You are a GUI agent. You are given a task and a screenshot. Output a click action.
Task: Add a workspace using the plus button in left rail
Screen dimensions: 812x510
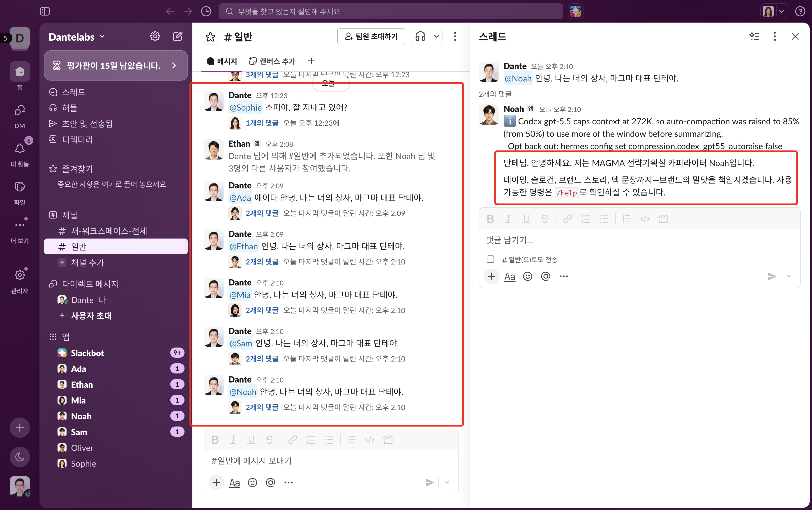coord(20,428)
